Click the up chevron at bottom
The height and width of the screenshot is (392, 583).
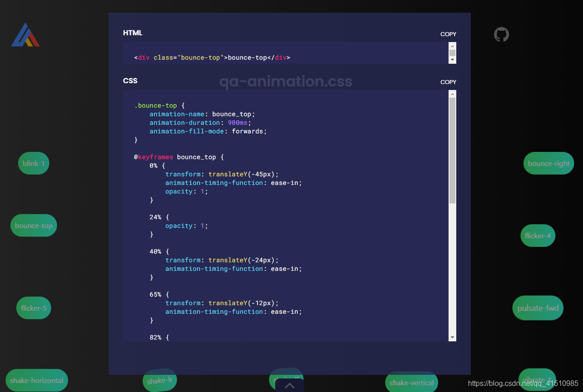(x=290, y=386)
